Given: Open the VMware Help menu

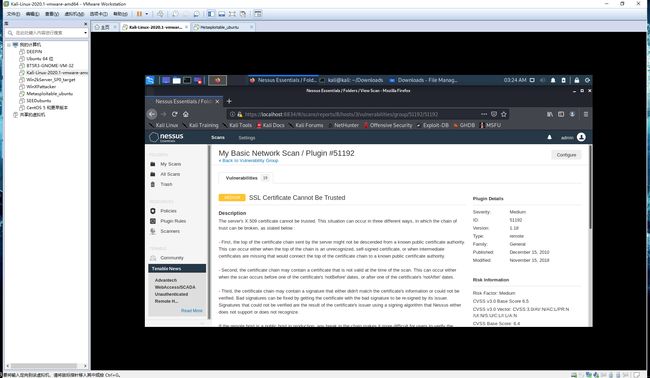Looking at the screenshot, I should [x=120, y=14].
